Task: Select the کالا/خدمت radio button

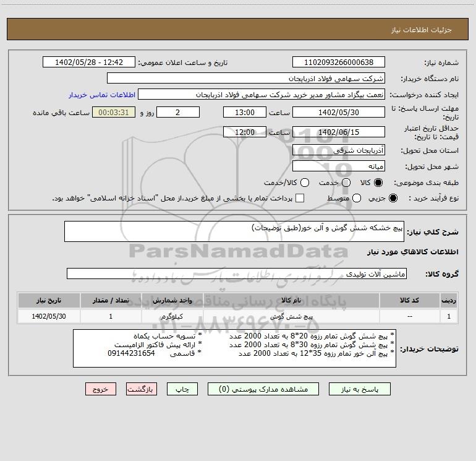Action: 305,183
